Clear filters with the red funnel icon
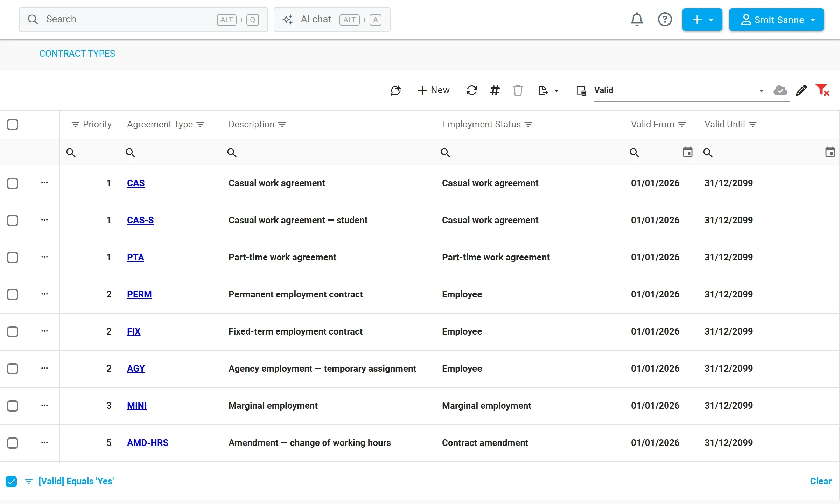Viewport: 840px width, 504px height. (x=822, y=90)
